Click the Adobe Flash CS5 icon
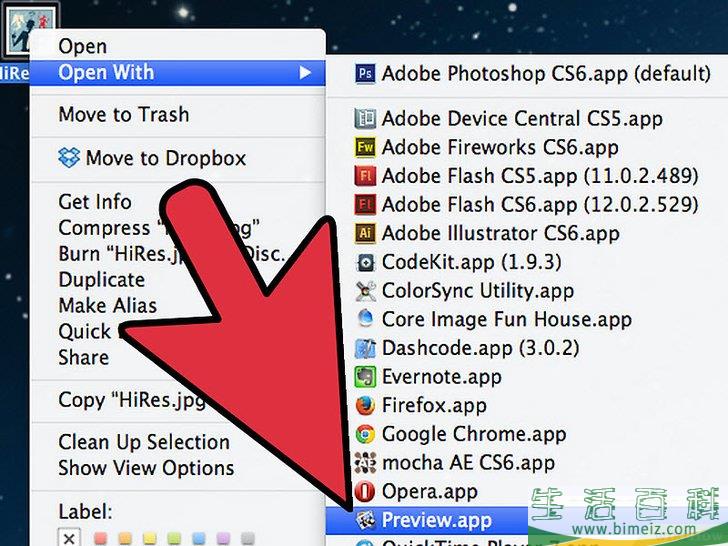Screen dimensions: 728x546 pyautogui.click(x=365, y=176)
